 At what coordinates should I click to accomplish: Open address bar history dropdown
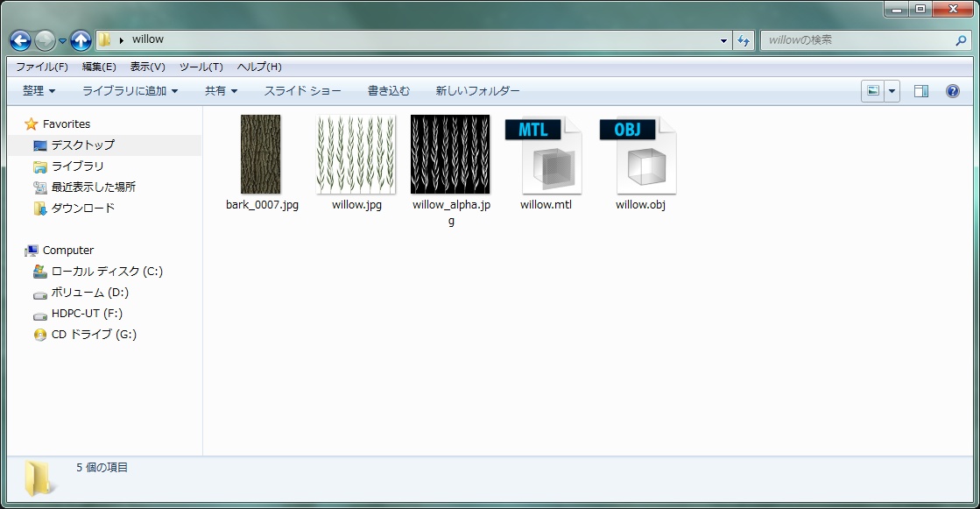tap(723, 40)
